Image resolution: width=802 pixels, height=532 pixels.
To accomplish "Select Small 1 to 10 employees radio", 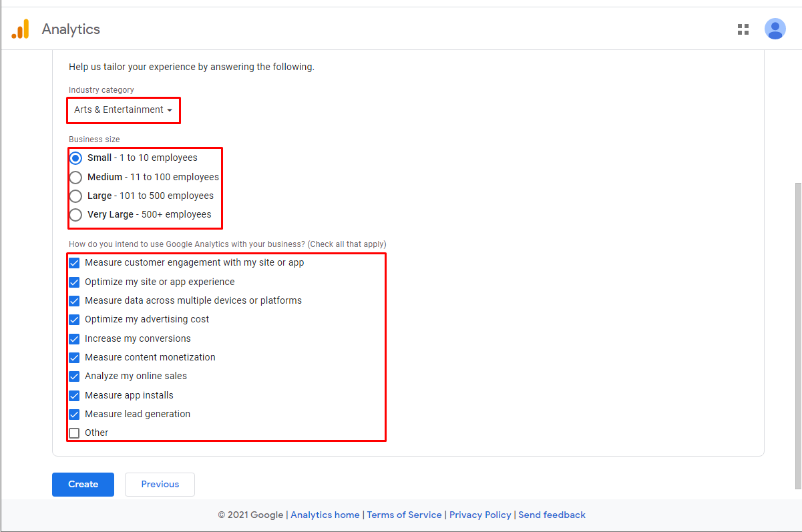I will (x=75, y=158).
